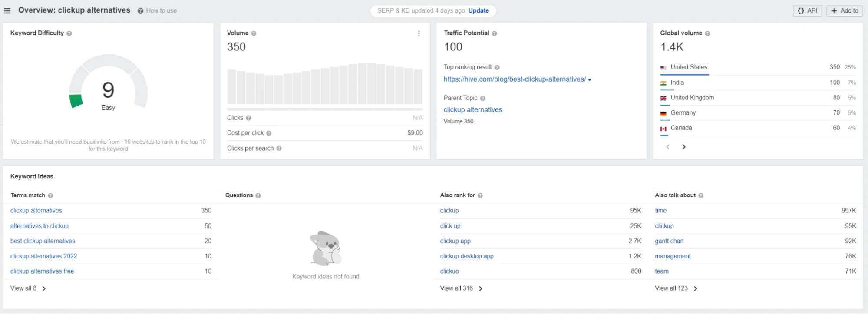Open 'clickup' under Also talk about
This screenshot has height=314, width=868.
tap(664, 226)
